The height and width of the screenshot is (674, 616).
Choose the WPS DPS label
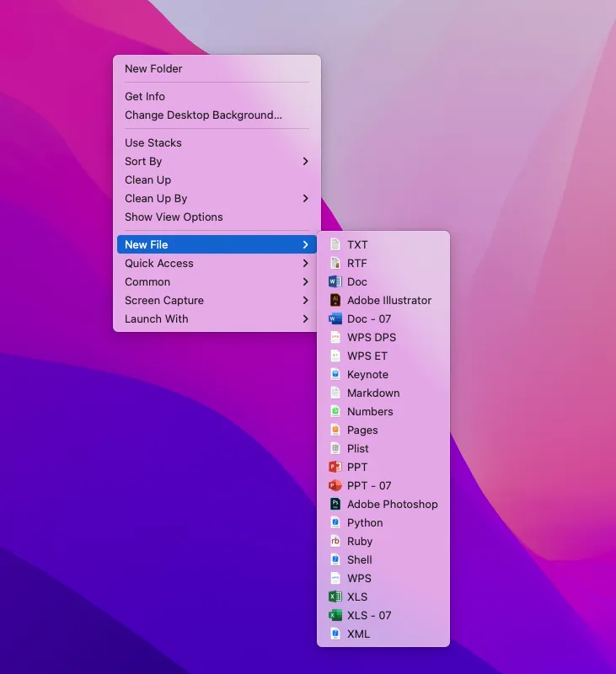(372, 338)
